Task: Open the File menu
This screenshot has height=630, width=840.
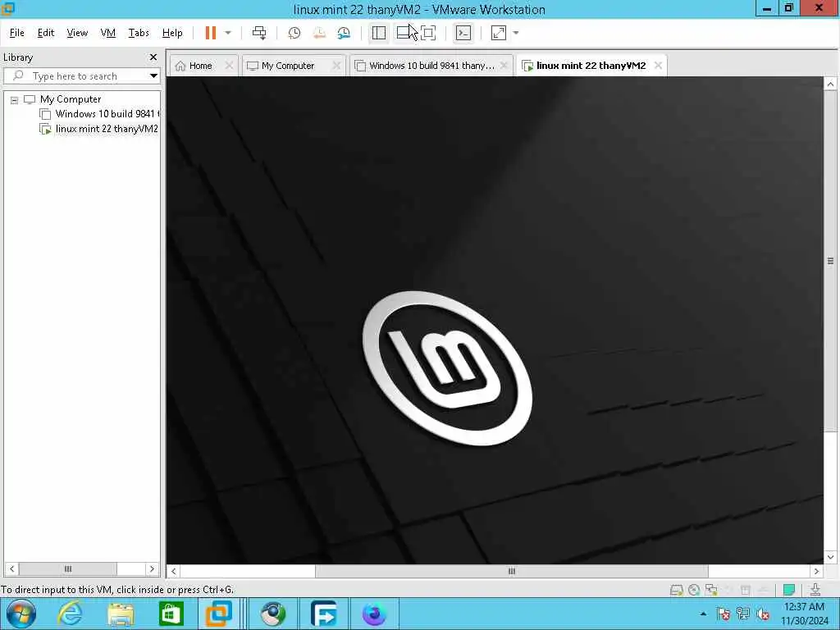Action: pos(17,33)
